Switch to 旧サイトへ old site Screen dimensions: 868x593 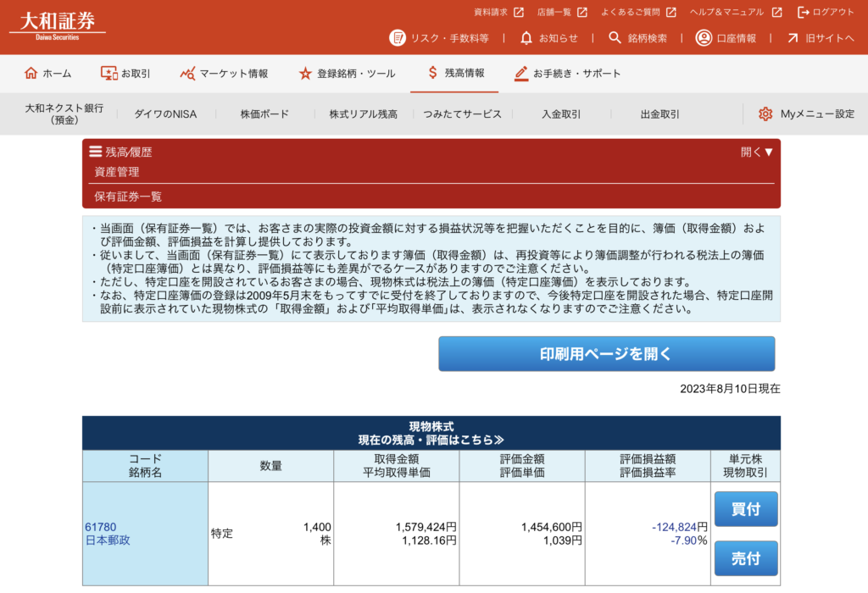click(821, 37)
